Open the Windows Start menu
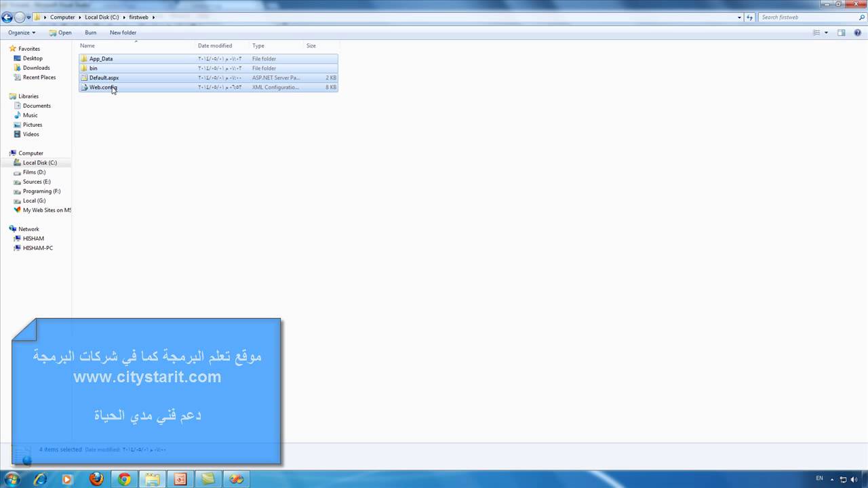The height and width of the screenshot is (488, 868). coord(12,479)
